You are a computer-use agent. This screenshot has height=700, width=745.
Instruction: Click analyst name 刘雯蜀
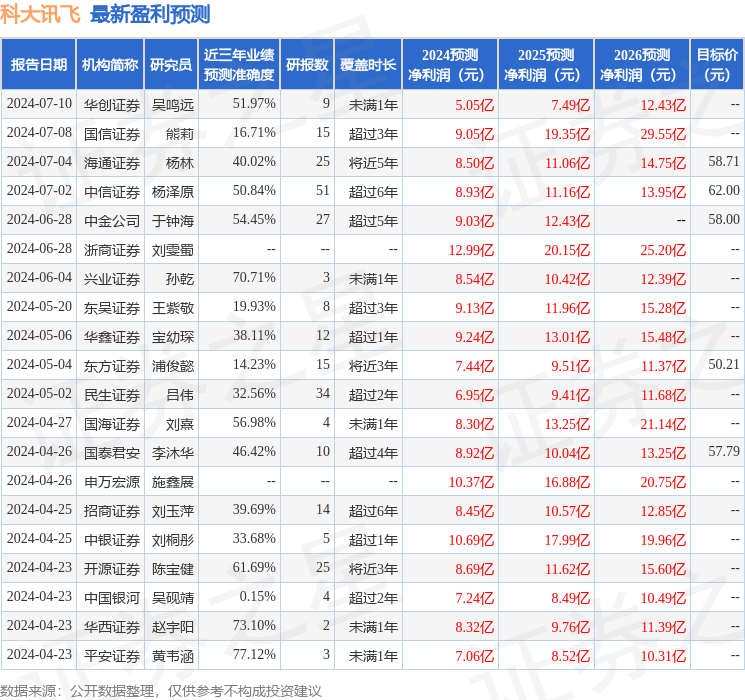point(173,250)
